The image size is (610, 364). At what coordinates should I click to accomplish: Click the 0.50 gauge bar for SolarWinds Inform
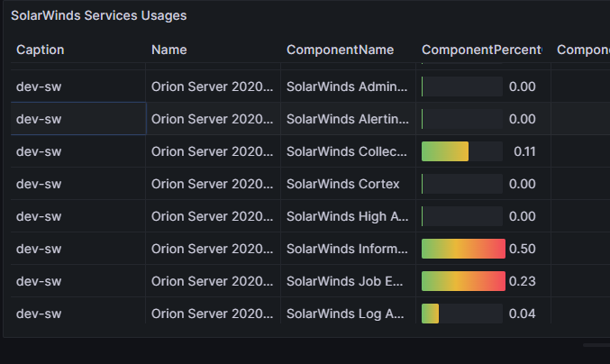(x=463, y=249)
